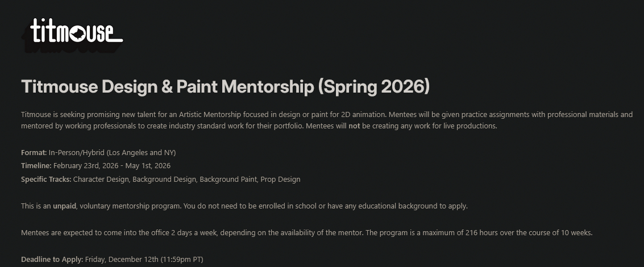
Task: Click the "Timeline:" label
Action: pyautogui.click(x=36, y=166)
